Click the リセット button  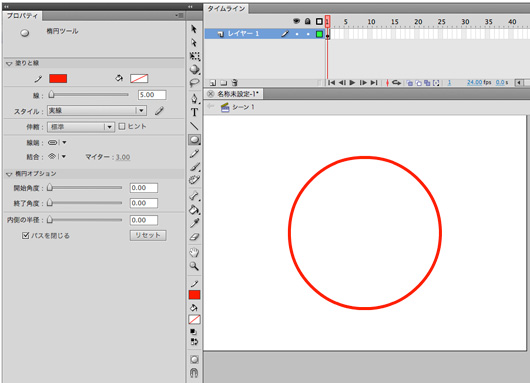click(148, 235)
